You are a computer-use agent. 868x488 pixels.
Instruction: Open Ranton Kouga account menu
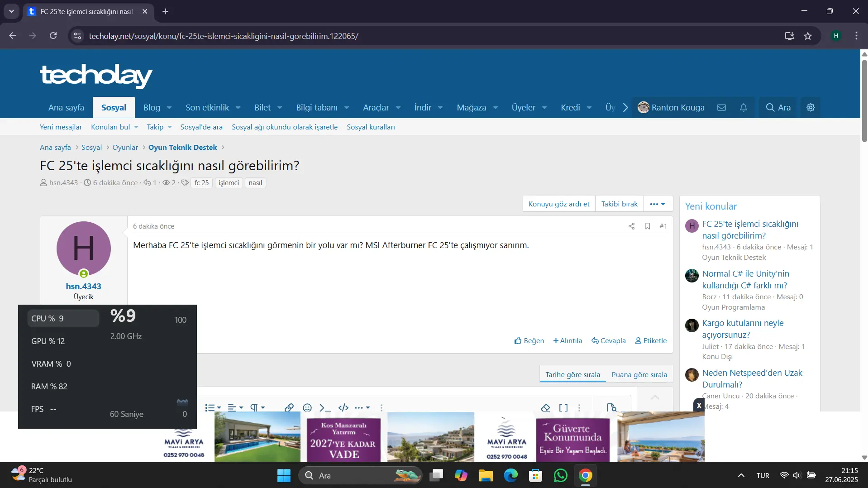(671, 108)
